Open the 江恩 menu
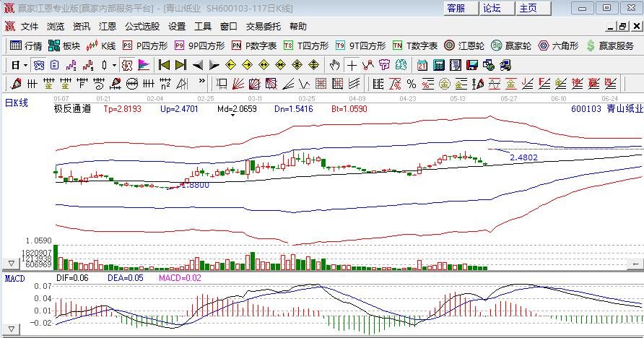644x338 pixels. click(x=107, y=27)
